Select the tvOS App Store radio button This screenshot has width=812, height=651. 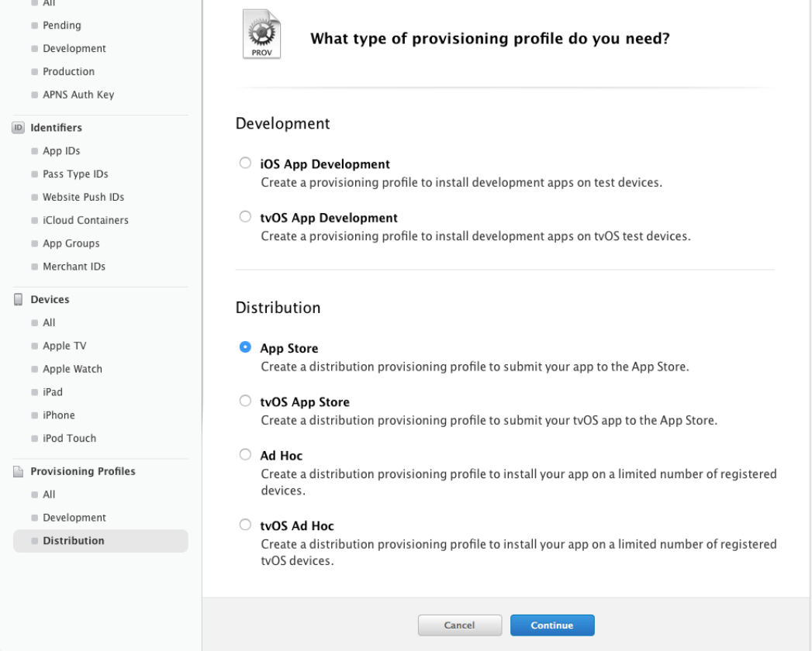pyautogui.click(x=246, y=401)
